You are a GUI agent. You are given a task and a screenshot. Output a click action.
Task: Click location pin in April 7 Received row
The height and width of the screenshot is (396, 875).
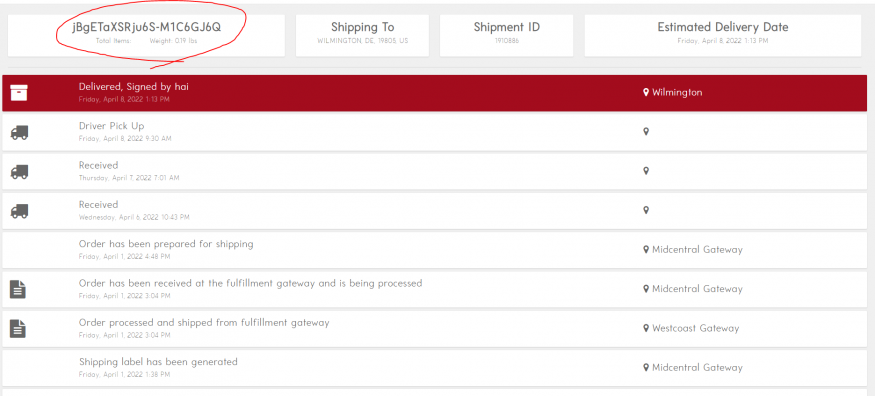tap(646, 171)
